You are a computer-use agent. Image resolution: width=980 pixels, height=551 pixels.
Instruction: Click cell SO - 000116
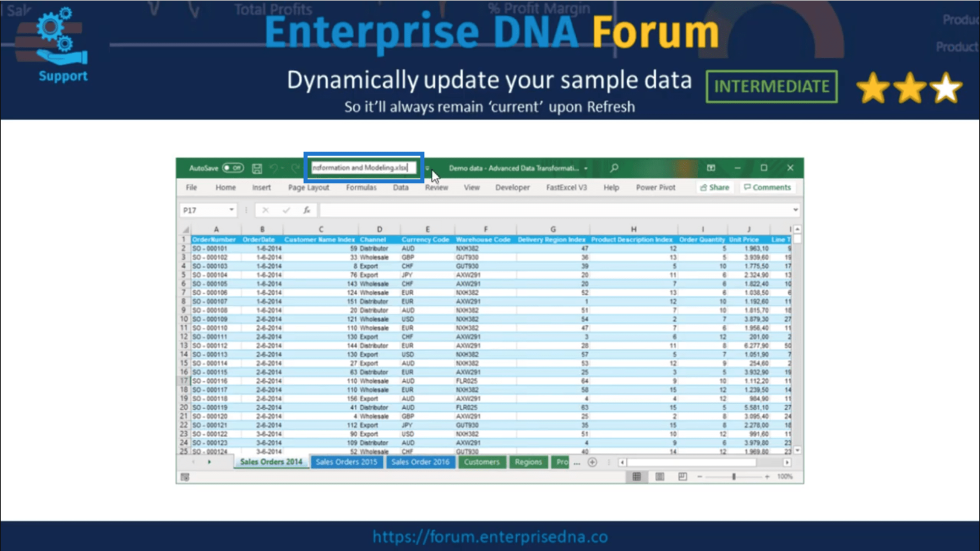(215, 381)
